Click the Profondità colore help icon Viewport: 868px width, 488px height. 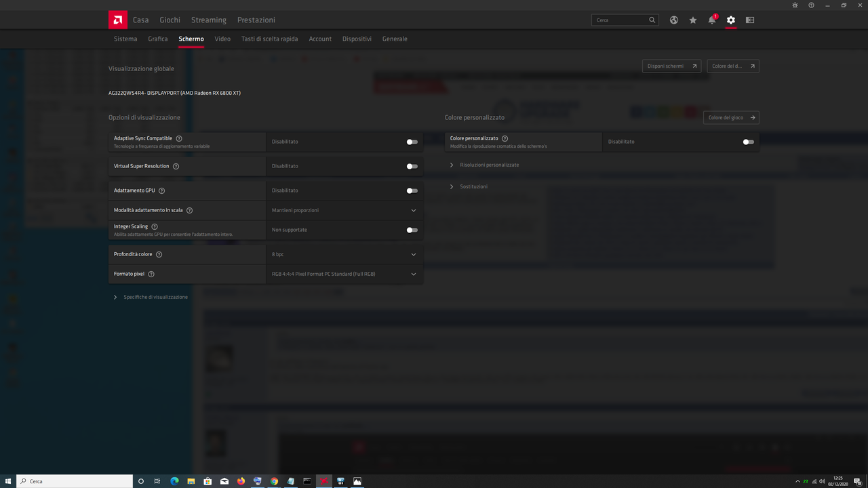pyautogui.click(x=159, y=254)
